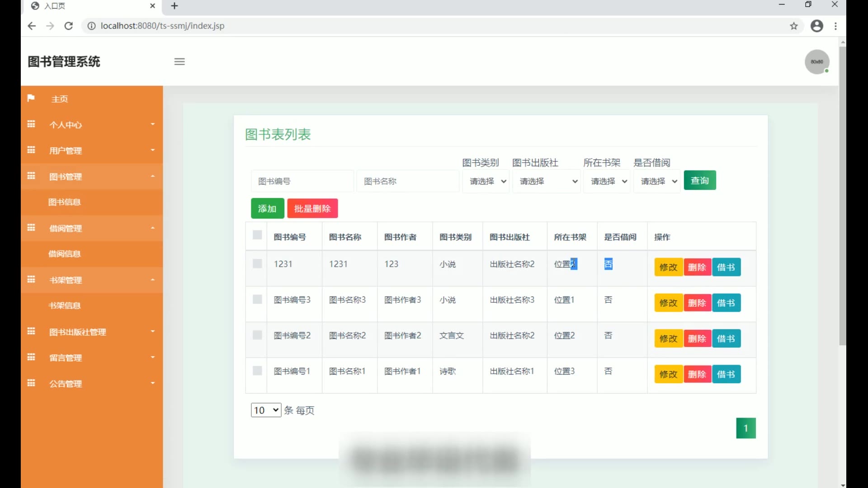The height and width of the screenshot is (488, 868).
Task: Click the 图书编号 search input field
Action: coord(302,181)
